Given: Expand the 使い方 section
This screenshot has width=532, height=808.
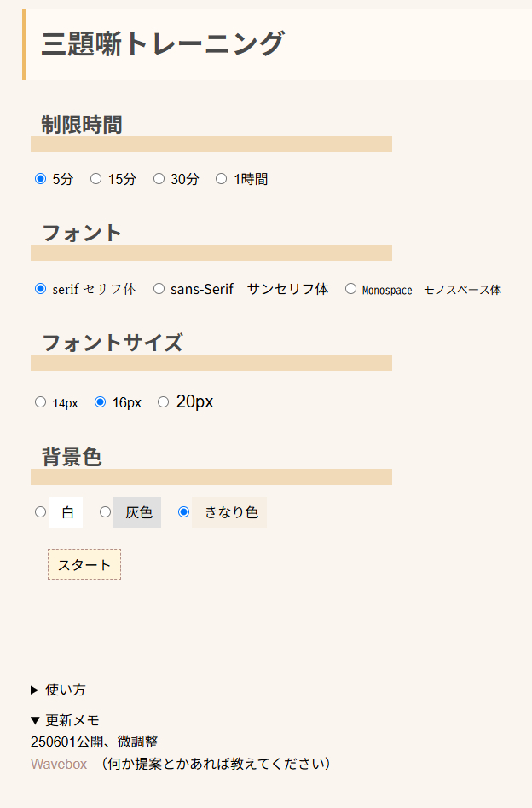Looking at the screenshot, I should (x=58, y=690).
